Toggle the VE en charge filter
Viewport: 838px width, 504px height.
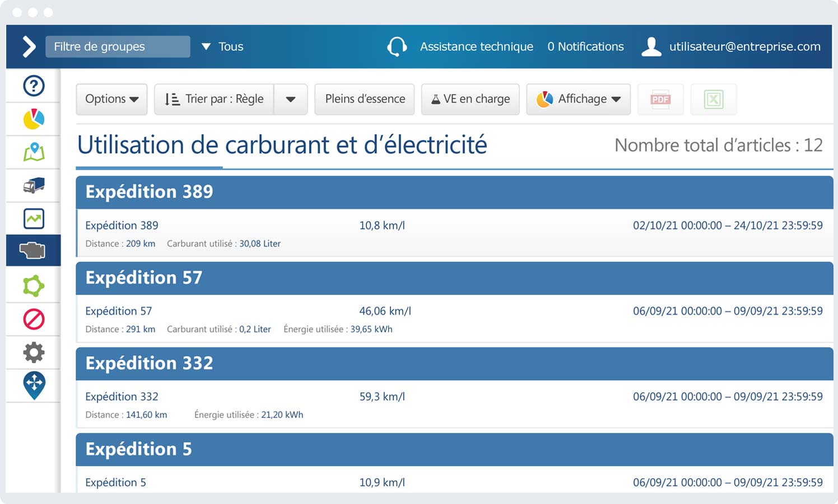tap(470, 99)
